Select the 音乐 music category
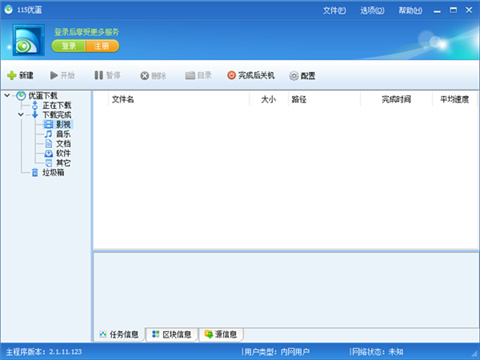The image size is (480, 360). (63, 134)
